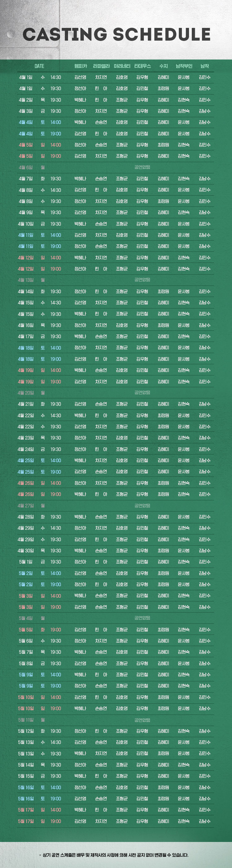Select the 라파엘라 column header
The image size is (232, 868).
[101, 66]
